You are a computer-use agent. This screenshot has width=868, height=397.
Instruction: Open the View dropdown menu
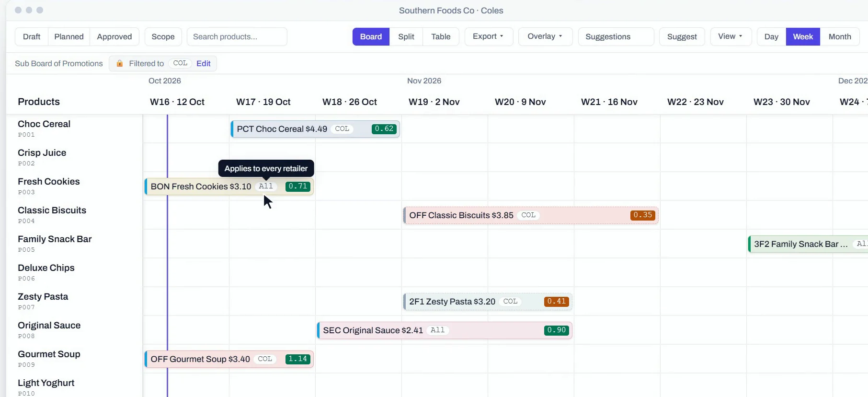[731, 36]
